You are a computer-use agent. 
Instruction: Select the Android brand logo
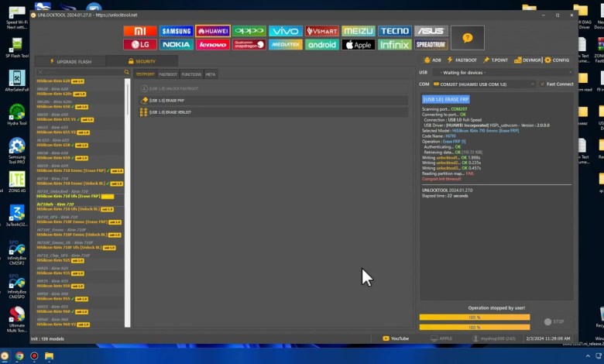(322, 45)
